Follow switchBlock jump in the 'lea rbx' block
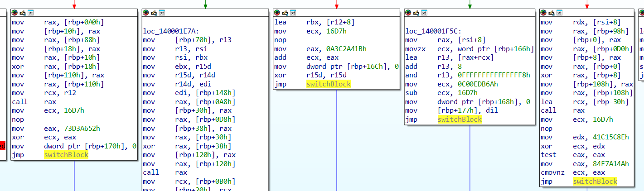Screen dimensions: 644x191 point(328,84)
